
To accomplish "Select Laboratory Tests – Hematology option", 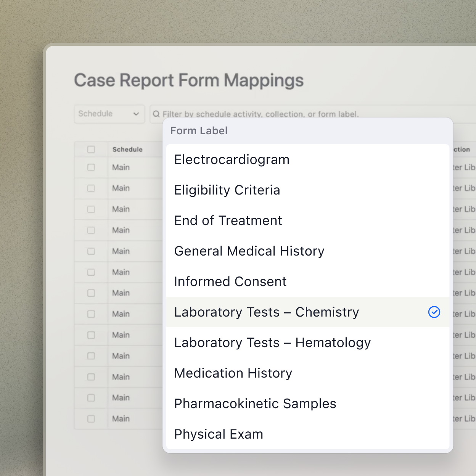I will (272, 343).
